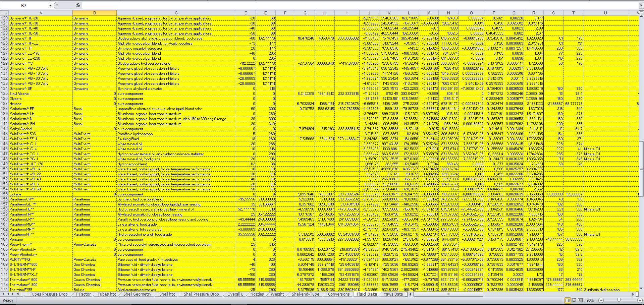Select row 155 header
This screenshot has height=305, width=644.
[x=4, y=194]
